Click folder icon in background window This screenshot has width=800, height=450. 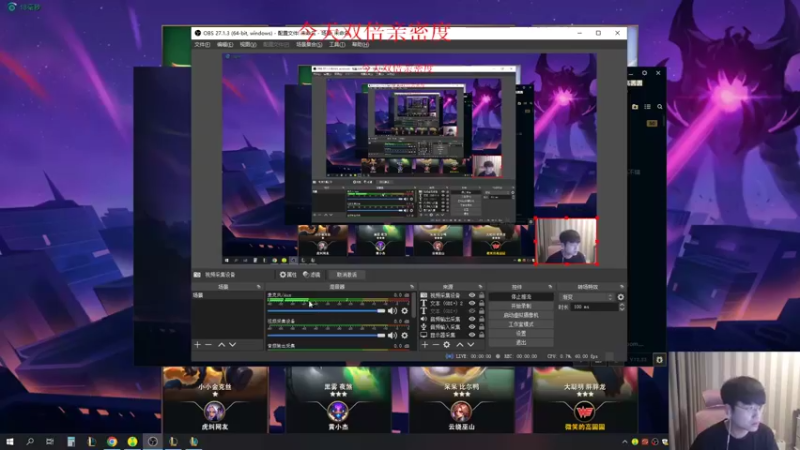pyautogui.click(x=635, y=107)
